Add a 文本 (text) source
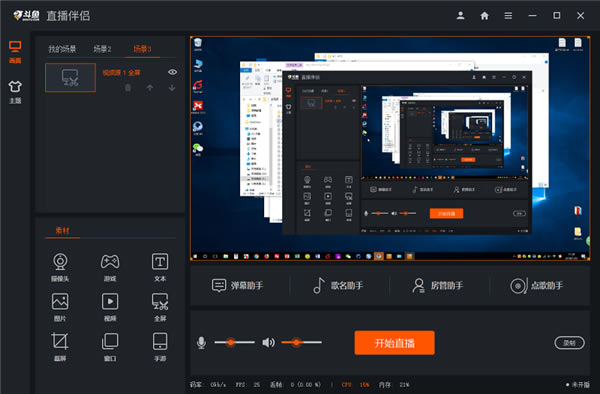 coord(160,267)
